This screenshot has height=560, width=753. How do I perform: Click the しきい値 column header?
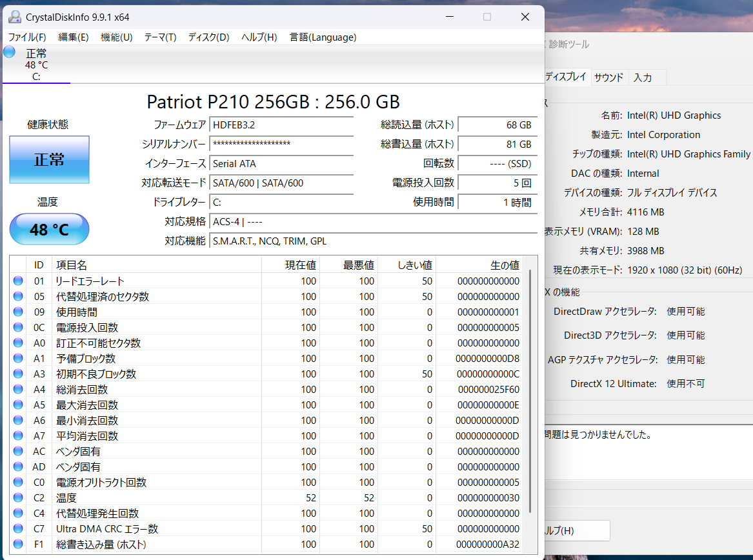click(407, 265)
